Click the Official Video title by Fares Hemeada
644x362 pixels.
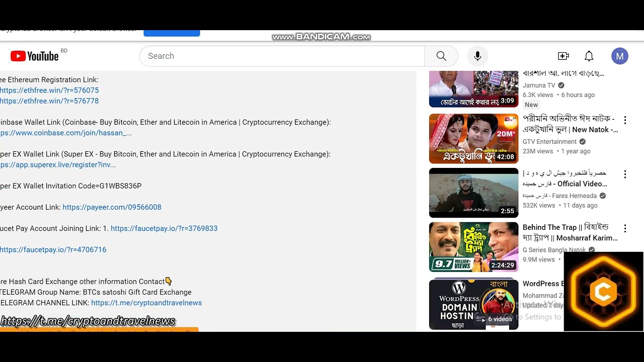point(565,178)
